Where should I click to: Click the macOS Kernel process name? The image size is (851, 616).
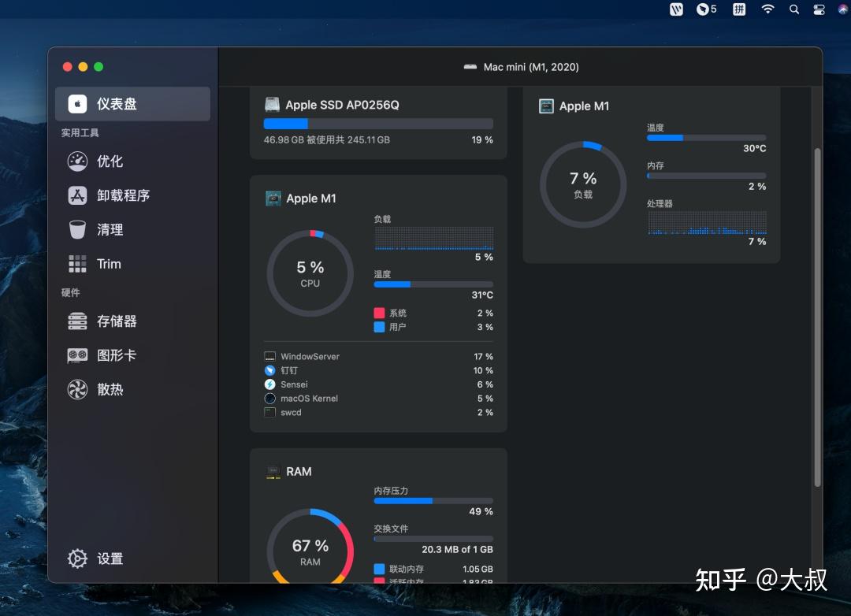tap(309, 399)
